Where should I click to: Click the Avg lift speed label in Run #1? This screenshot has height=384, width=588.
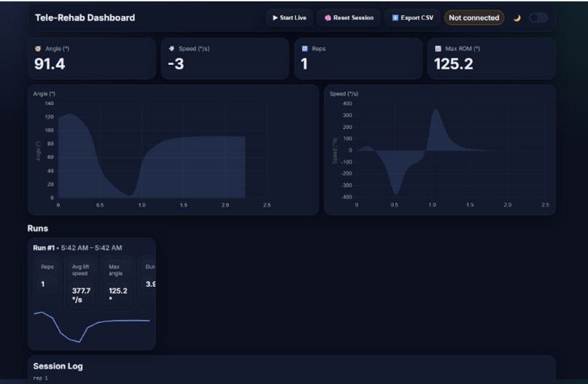tap(80, 270)
